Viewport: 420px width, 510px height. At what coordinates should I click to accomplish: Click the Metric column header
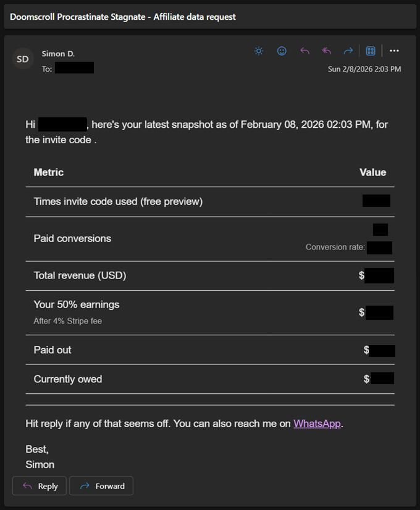[x=49, y=172]
